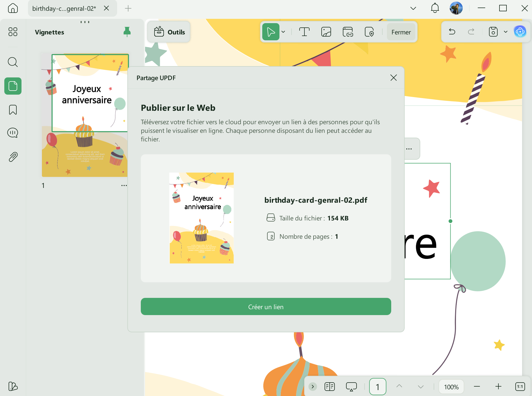Zoom out with the minus button
Viewport: 532px width, 396px height.
[x=477, y=387]
